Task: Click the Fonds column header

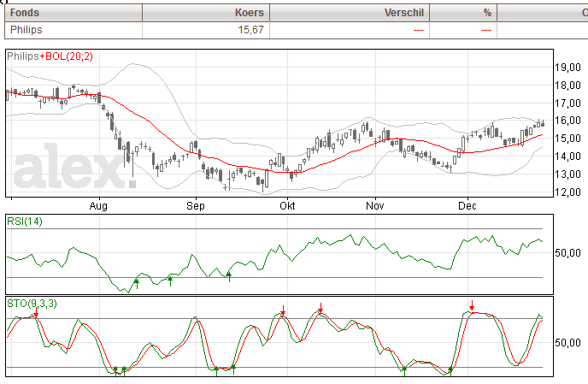Action: coord(73,13)
